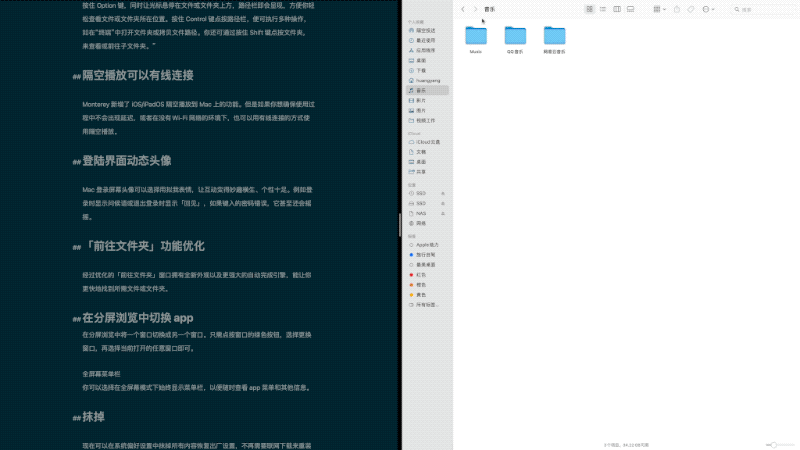Open 桌面 under 个人收藏 in sidebar
800x450 pixels.
(427, 60)
